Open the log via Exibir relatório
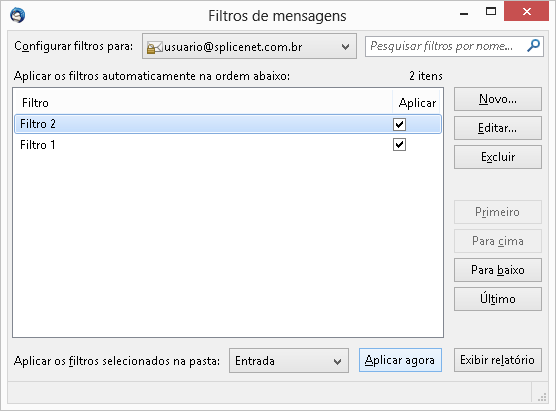The width and height of the screenshot is (556, 411). coord(498,360)
